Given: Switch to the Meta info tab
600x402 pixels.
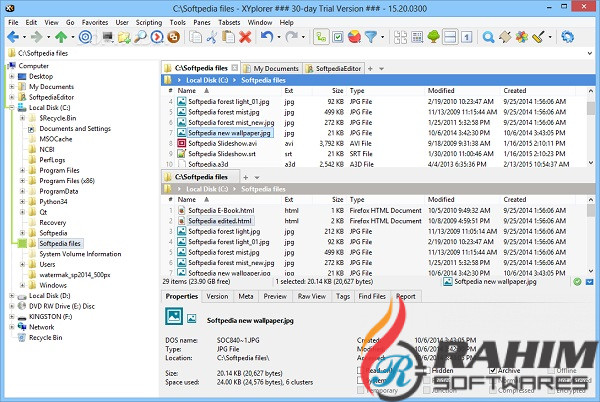Looking at the screenshot, I should [246, 296].
